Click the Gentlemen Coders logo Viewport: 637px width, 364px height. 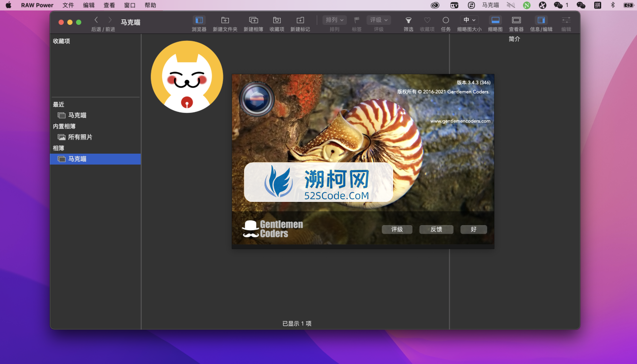[272, 229]
